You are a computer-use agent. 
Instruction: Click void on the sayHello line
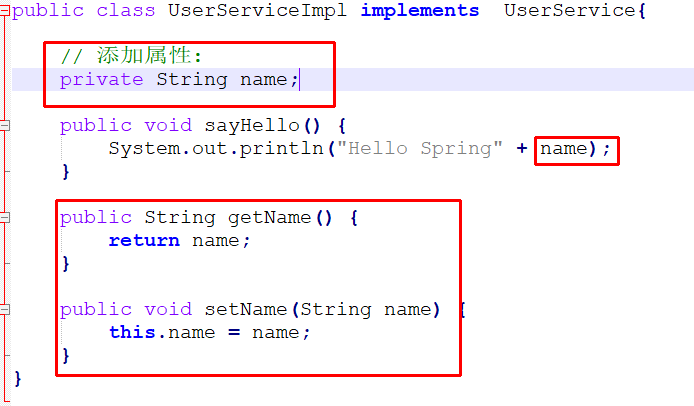tap(168, 126)
